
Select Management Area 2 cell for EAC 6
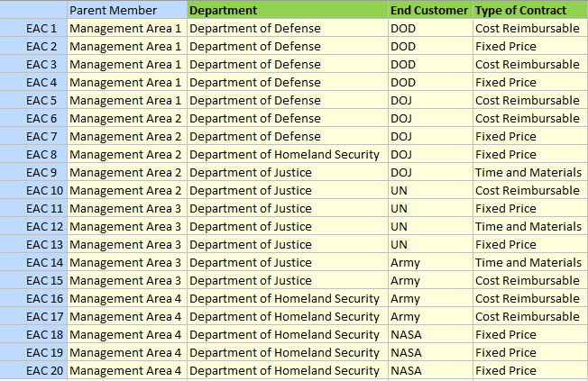[x=127, y=118]
